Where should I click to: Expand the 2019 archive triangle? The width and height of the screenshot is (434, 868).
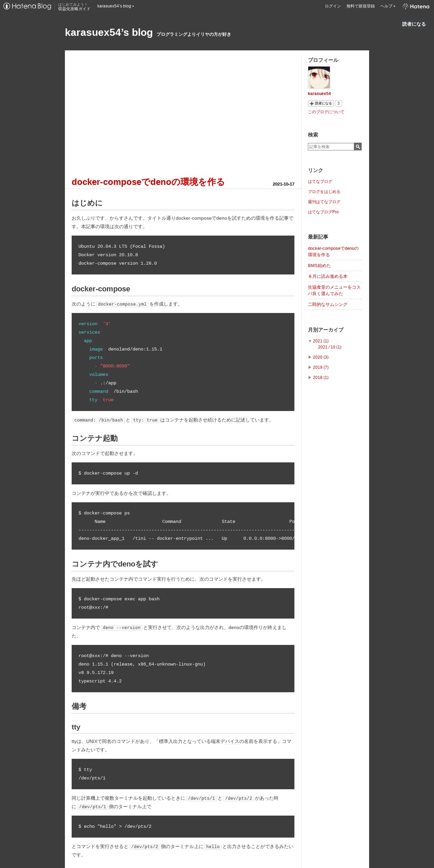click(x=310, y=367)
